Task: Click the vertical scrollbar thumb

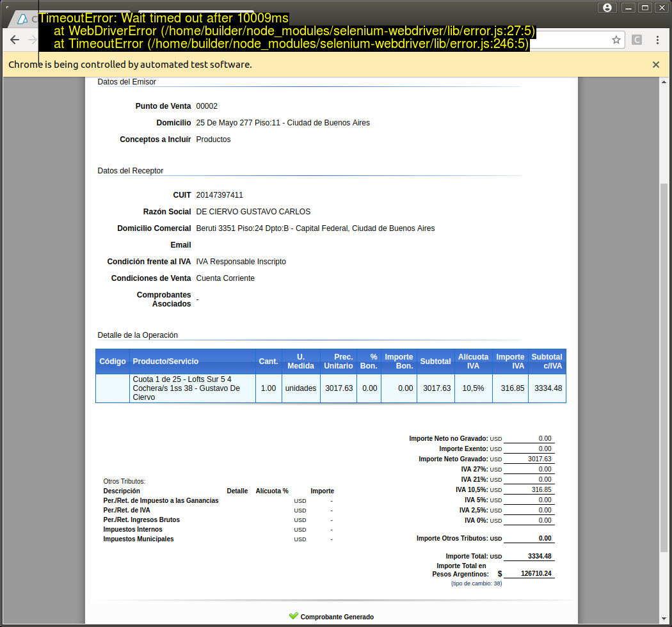Action: pos(664,367)
